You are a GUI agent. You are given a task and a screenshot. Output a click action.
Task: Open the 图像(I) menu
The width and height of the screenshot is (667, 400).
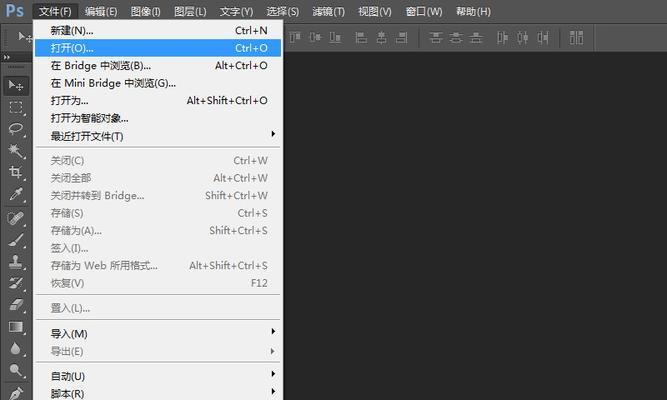pyautogui.click(x=145, y=11)
